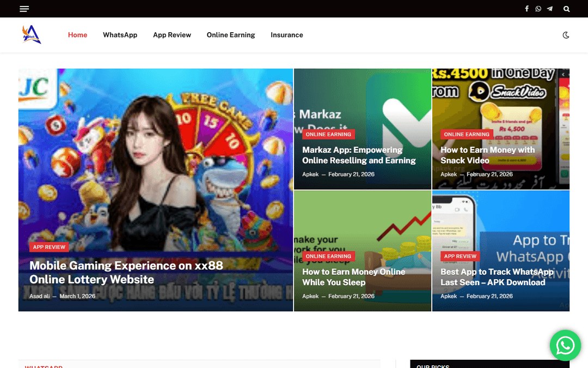Screen dimensions: 588x368
Task: Click Online Earning tag on Sleep article
Action: [x=328, y=256]
